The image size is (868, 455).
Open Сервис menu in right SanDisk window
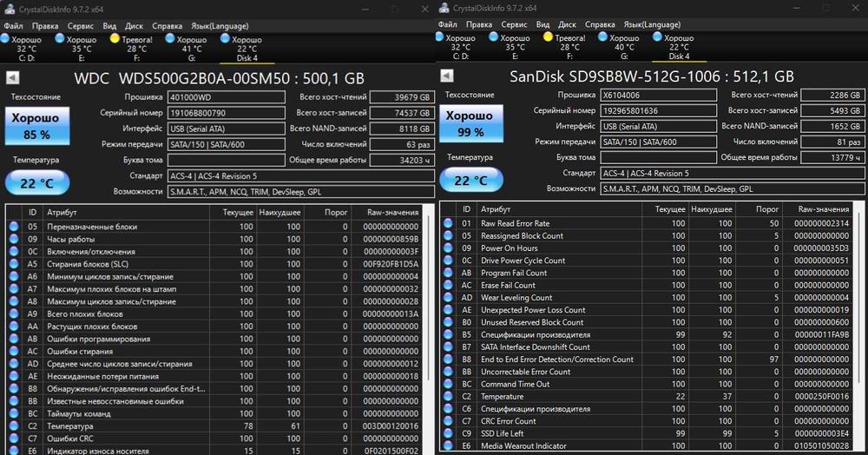click(514, 24)
